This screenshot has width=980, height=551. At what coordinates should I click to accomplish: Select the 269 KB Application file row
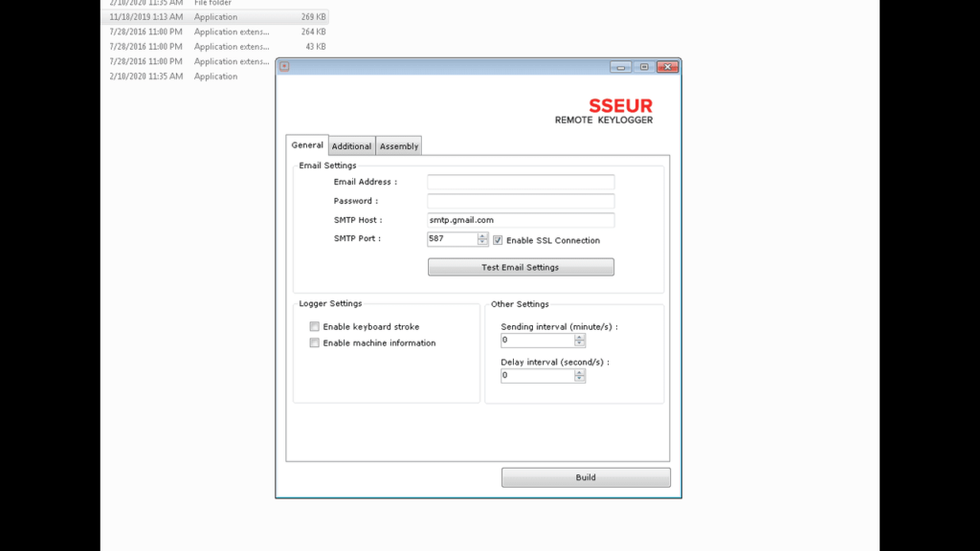pyautogui.click(x=215, y=17)
